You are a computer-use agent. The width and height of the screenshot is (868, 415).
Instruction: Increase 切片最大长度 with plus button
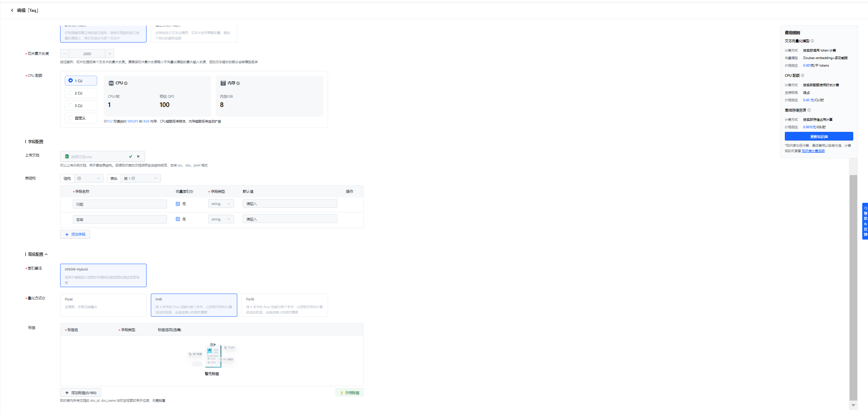[109, 54]
